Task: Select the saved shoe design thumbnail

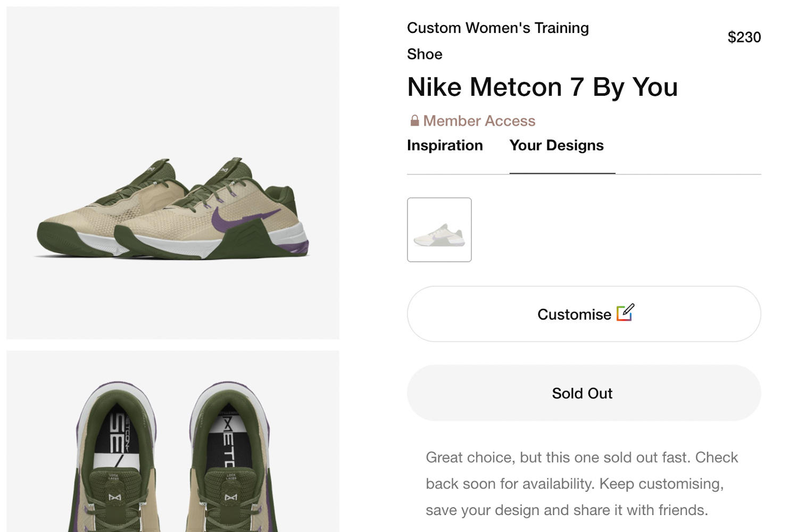Action: pos(439,230)
